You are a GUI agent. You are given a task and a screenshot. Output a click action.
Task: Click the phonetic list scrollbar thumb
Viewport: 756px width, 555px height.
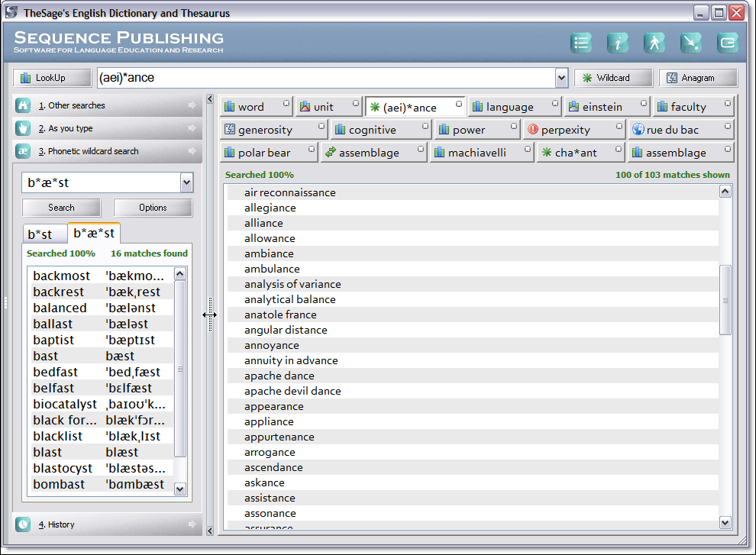(180, 369)
